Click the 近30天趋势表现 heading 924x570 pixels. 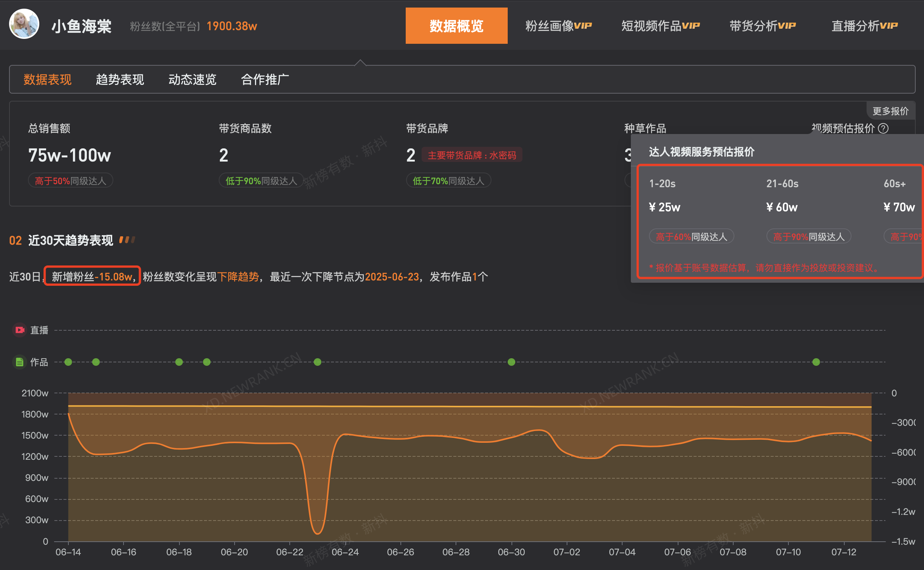coord(71,240)
